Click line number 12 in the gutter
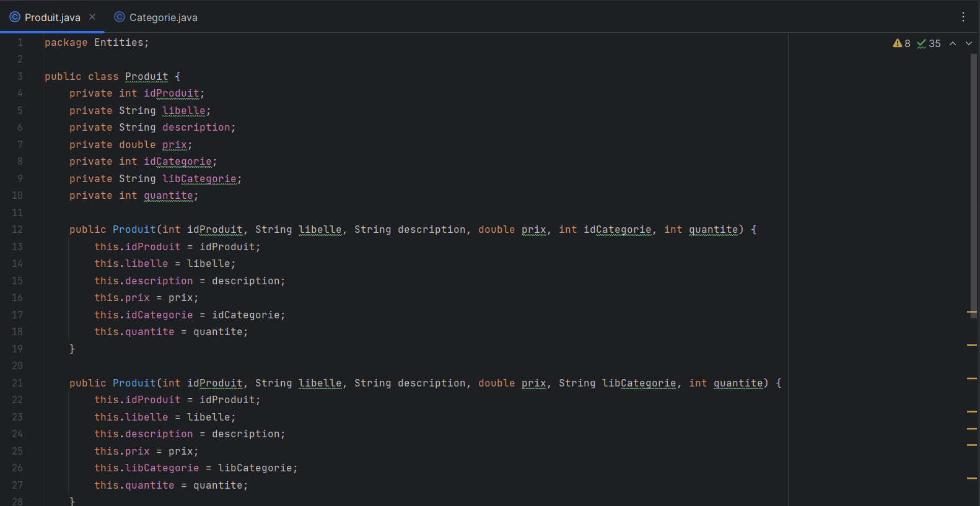The image size is (980, 506). coord(17,230)
